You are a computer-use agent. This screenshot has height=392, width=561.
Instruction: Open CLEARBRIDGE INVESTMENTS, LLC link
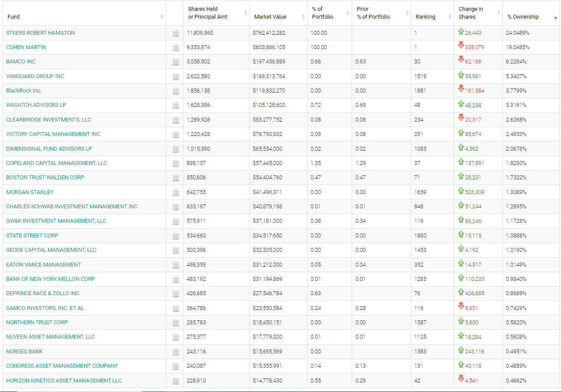(x=49, y=120)
